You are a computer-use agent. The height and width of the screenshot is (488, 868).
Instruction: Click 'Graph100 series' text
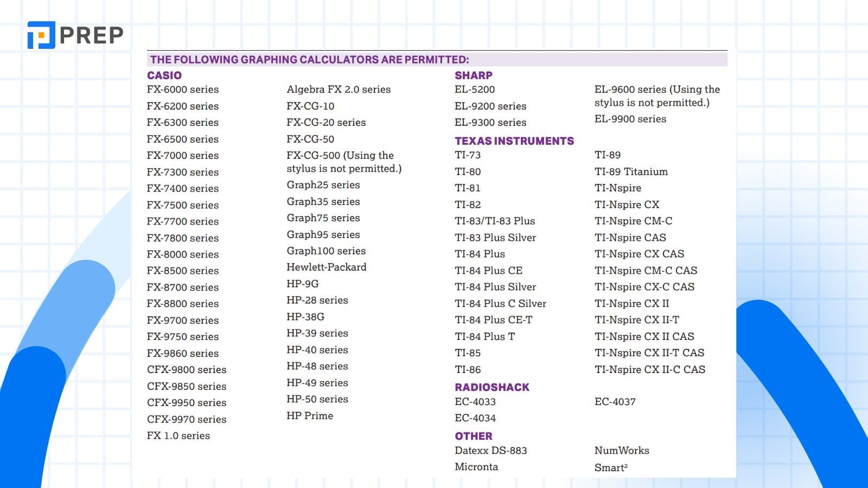tap(326, 251)
